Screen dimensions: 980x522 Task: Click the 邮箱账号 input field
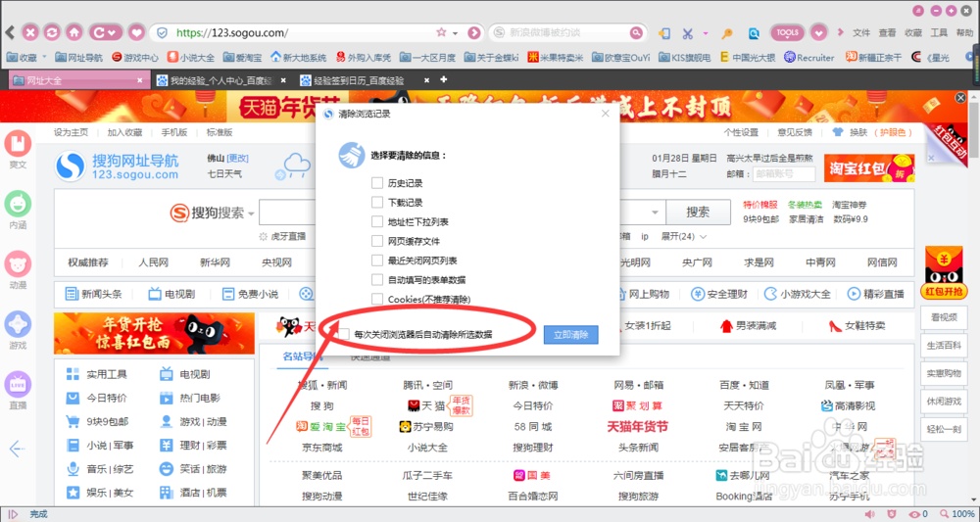pyautogui.click(x=784, y=174)
